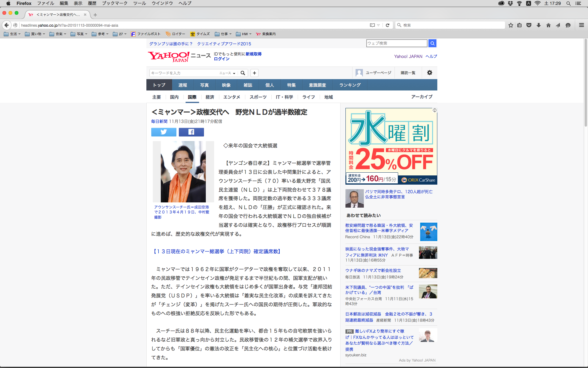This screenshot has width=588, height=368.
Task: Click the Firefox downloads arrow icon
Action: [x=538, y=25]
